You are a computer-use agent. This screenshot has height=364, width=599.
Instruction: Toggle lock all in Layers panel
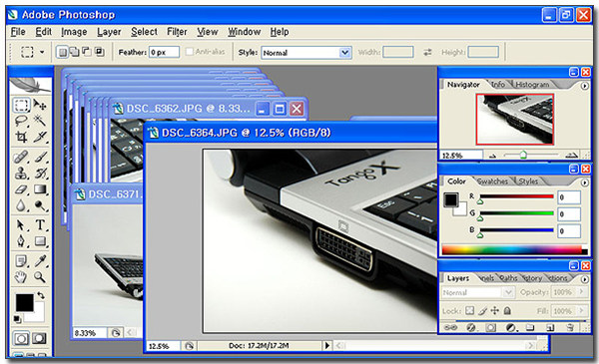507,310
